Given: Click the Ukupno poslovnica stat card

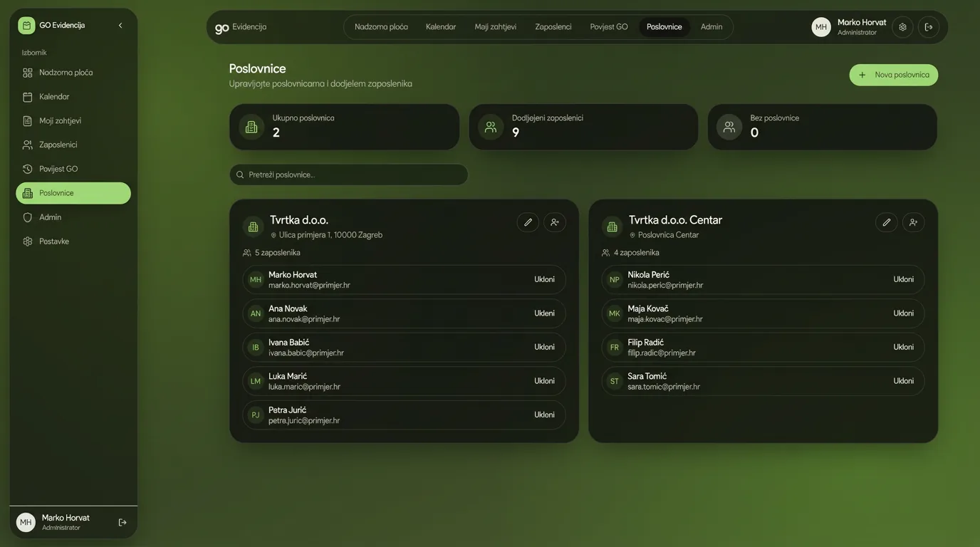Looking at the screenshot, I should point(344,127).
